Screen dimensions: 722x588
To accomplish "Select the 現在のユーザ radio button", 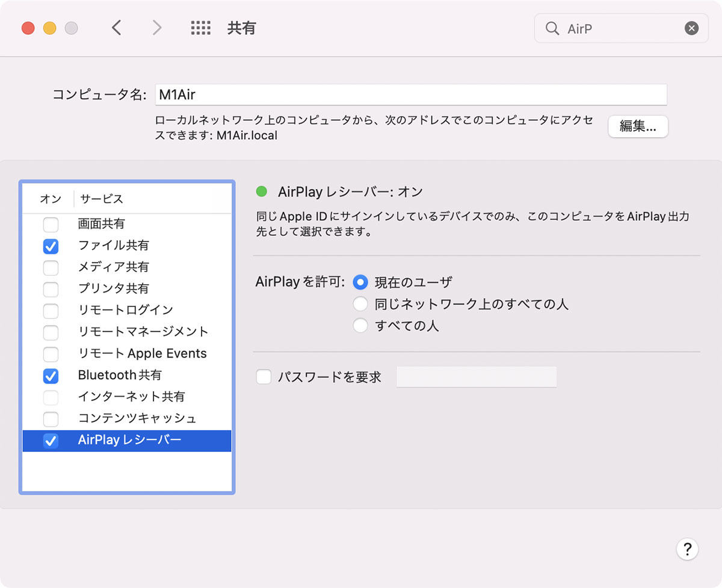I will (x=360, y=282).
